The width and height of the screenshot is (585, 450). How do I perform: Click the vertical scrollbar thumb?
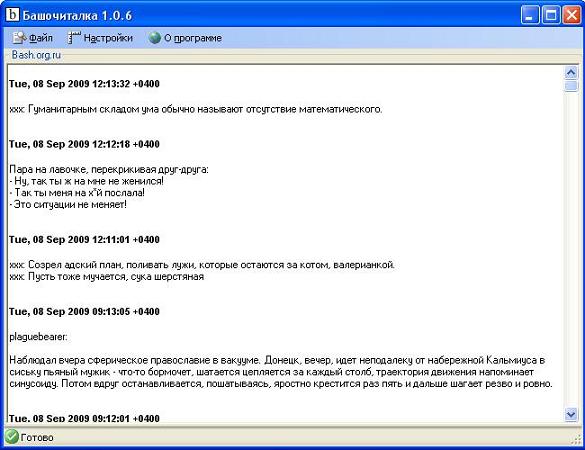571,86
